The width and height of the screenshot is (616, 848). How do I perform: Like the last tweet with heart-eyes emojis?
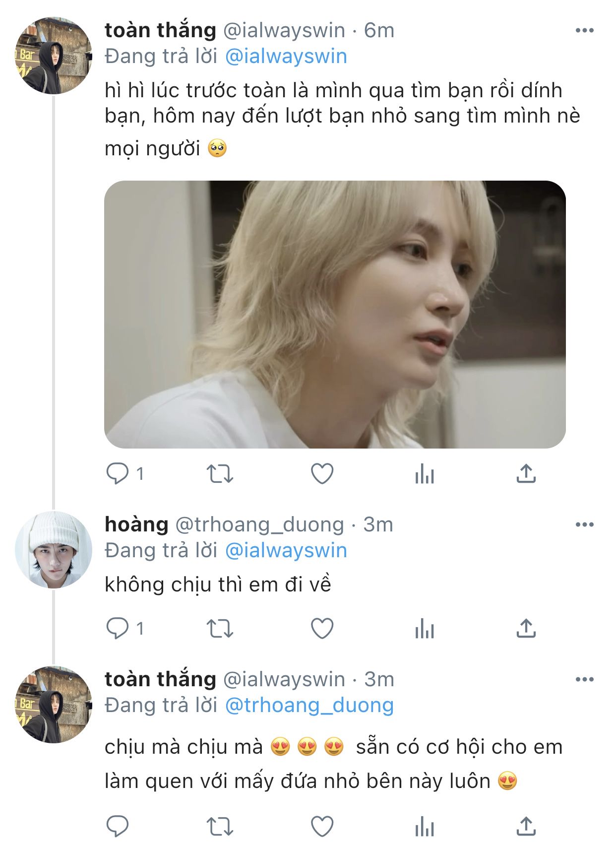(x=322, y=827)
